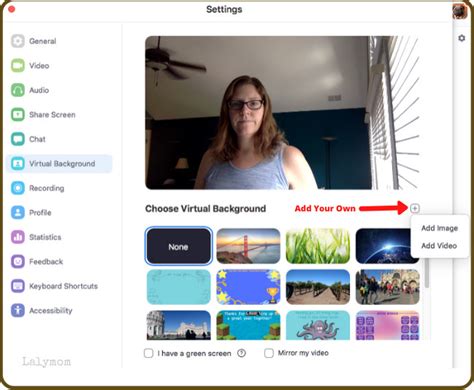
Task: Click the Profile label in sidebar
Action: click(40, 212)
